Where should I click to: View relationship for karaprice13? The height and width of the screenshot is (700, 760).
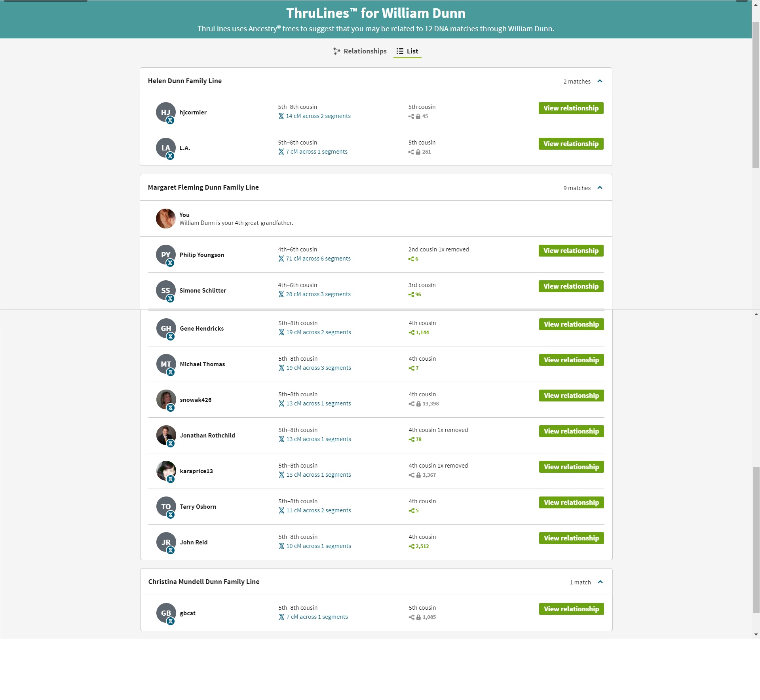coord(571,467)
